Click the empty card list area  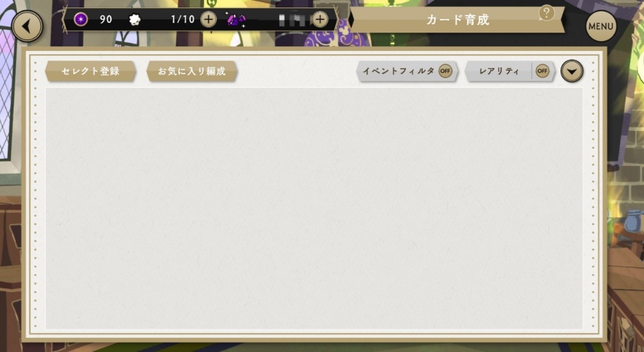pos(314,208)
